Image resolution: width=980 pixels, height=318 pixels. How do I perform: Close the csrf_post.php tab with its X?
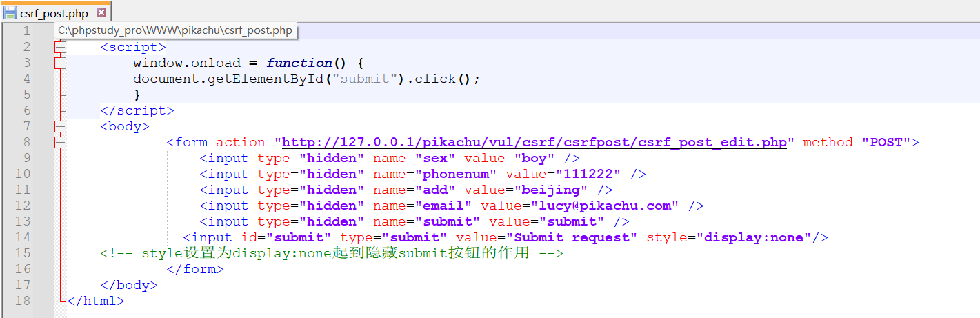click(x=101, y=12)
